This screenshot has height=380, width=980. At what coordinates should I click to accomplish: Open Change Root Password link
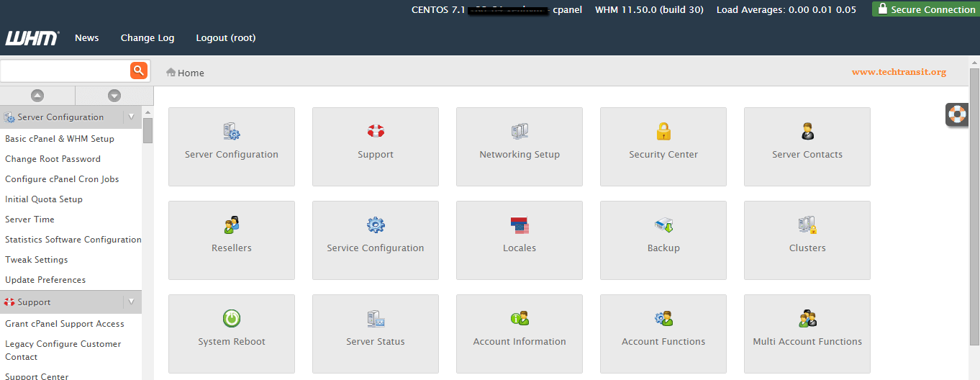tap(53, 159)
